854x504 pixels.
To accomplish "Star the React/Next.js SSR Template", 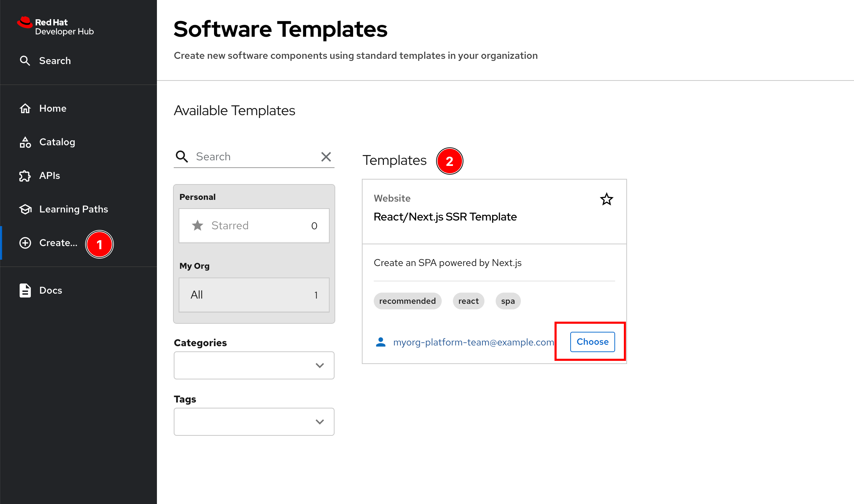I will [606, 199].
